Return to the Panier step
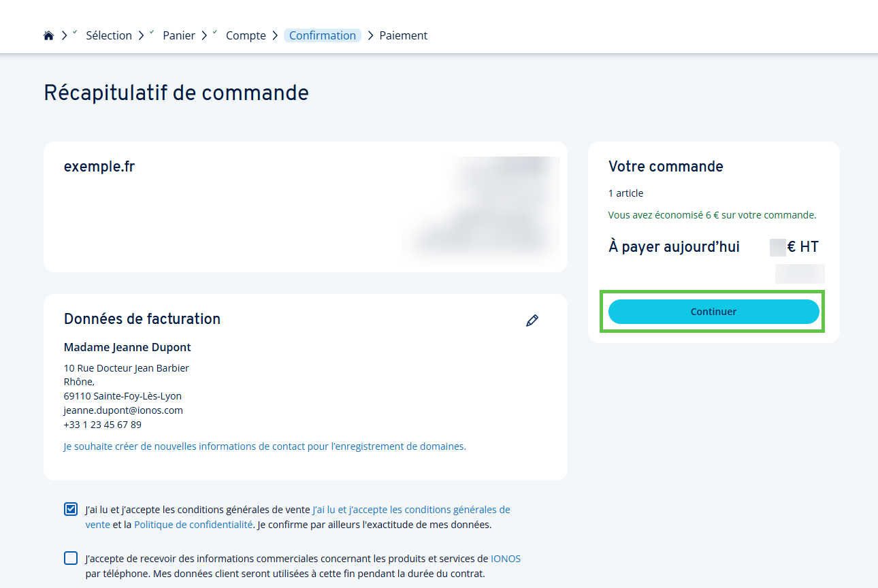Image resolution: width=878 pixels, height=588 pixels. [x=179, y=36]
